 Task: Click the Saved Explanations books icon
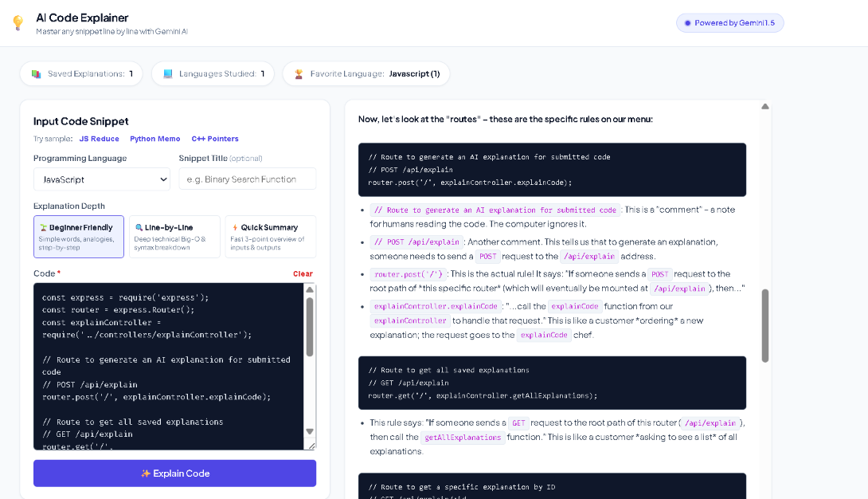(36, 73)
